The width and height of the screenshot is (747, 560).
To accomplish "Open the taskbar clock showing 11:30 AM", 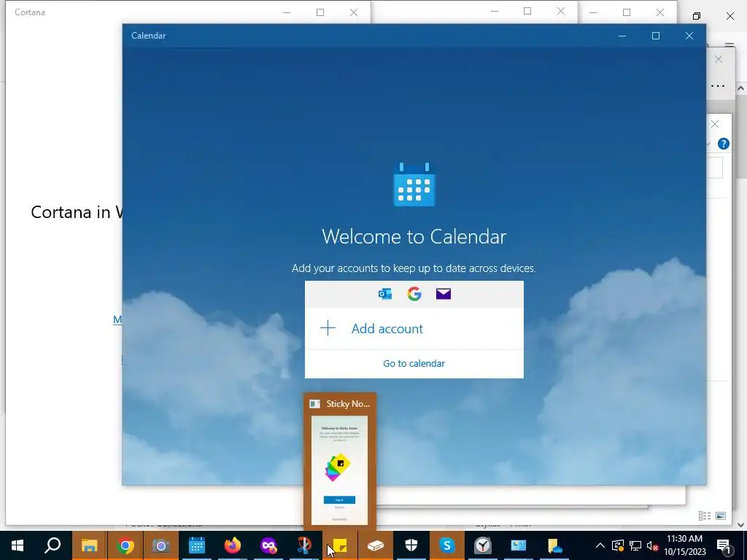I will 684,545.
